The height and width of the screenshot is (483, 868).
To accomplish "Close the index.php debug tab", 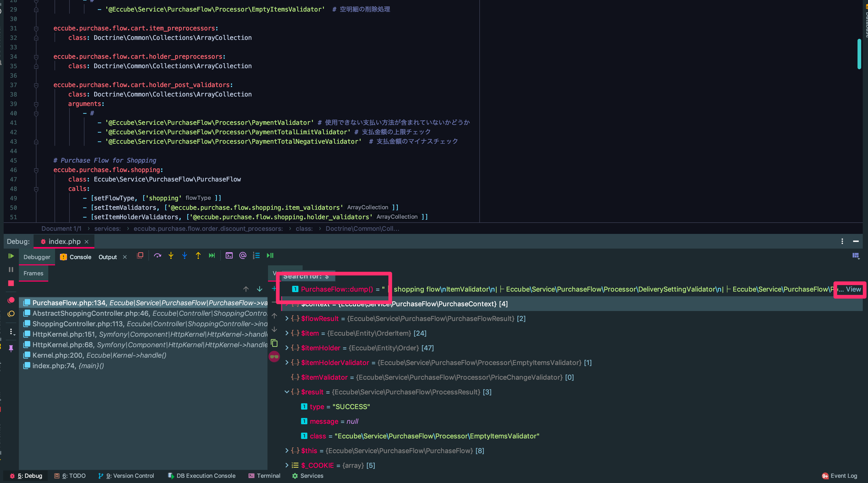I will tap(87, 242).
